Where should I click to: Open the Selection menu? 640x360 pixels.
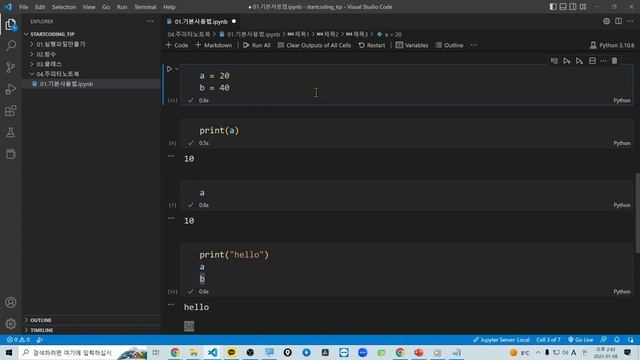coord(64,7)
